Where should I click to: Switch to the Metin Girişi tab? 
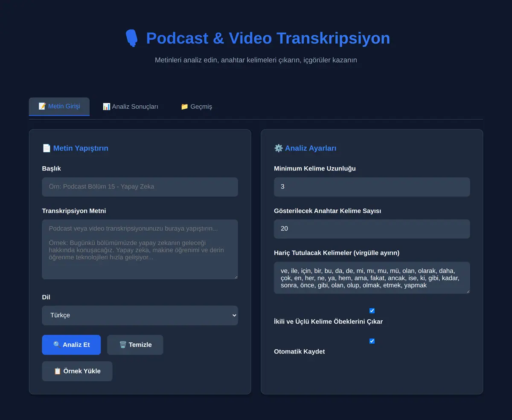coord(59,106)
